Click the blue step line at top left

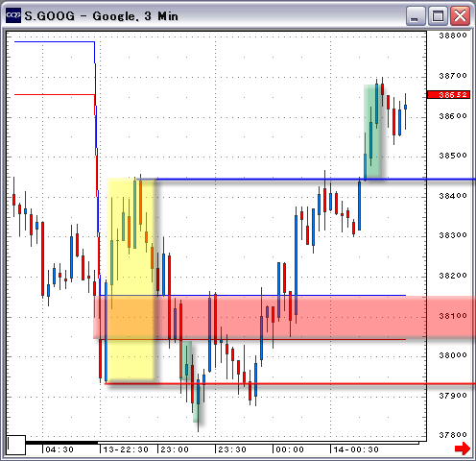55,41
